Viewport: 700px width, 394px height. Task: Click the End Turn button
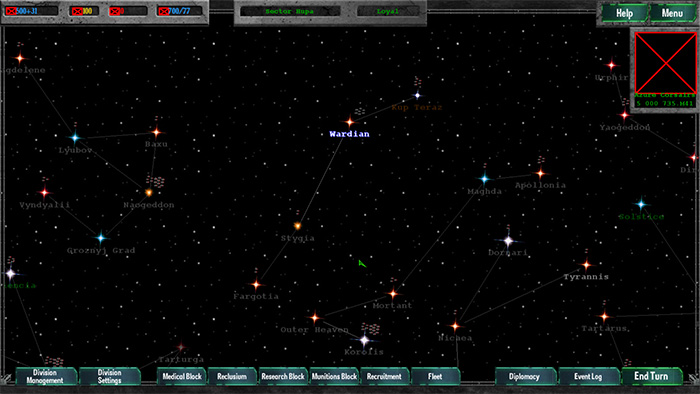click(652, 377)
